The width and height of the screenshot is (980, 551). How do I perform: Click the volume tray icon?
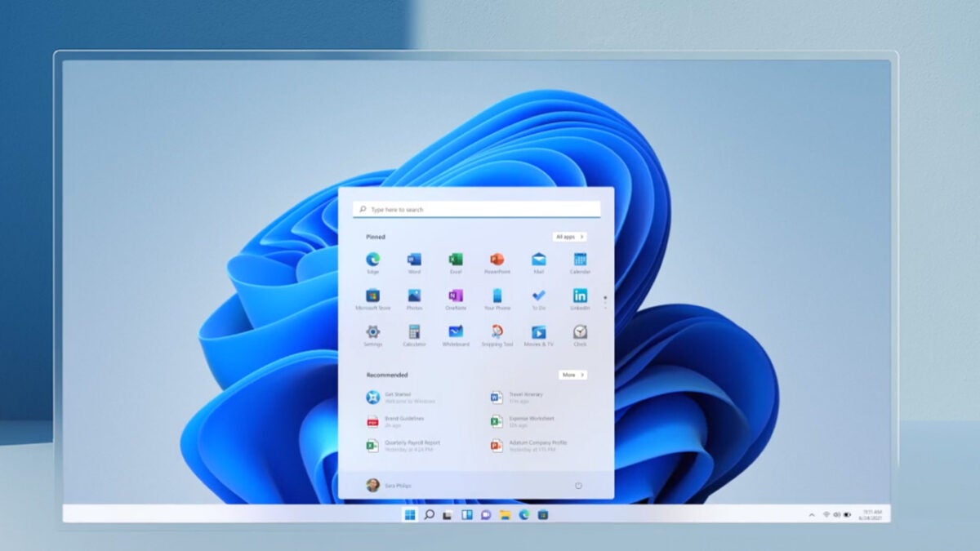[x=836, y=514]
